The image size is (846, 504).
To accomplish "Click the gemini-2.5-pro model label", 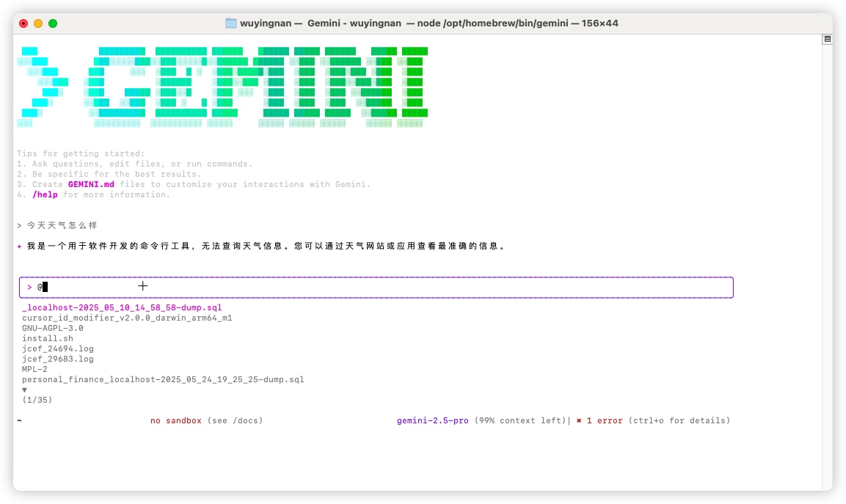I will tap(433, 420).
